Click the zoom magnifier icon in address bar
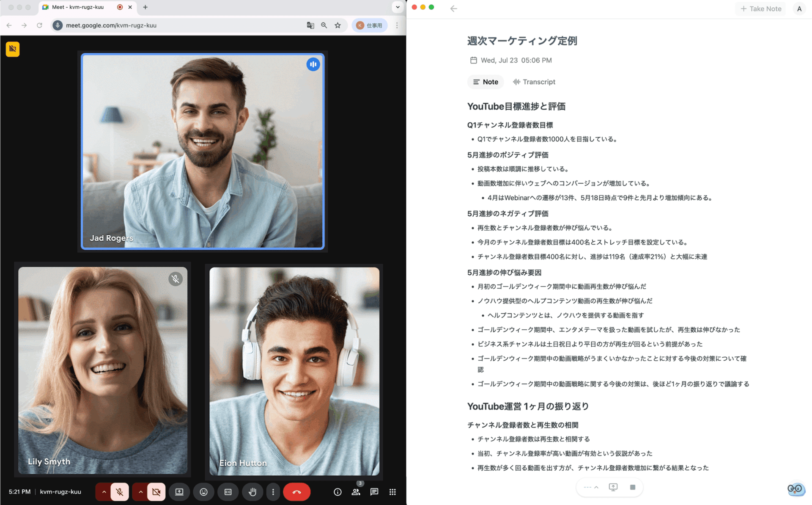Screen dimensions: 812x505 click(324, 25)
